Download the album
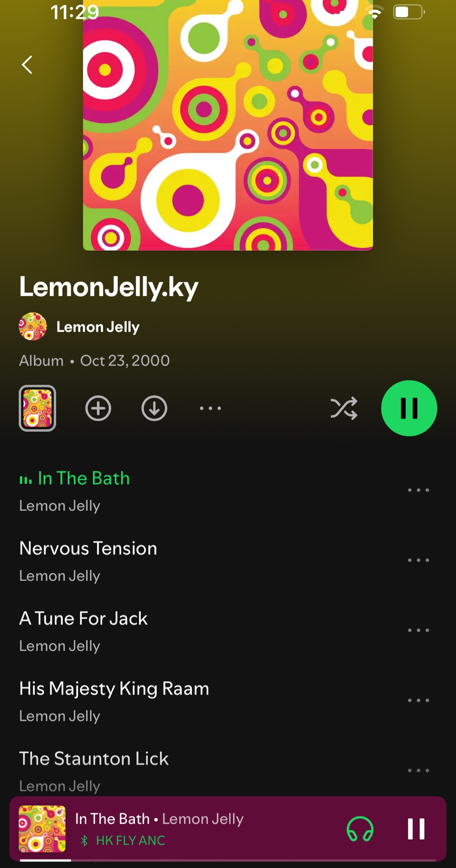Viewport: 456px width, 868px height. click(154, 408)
